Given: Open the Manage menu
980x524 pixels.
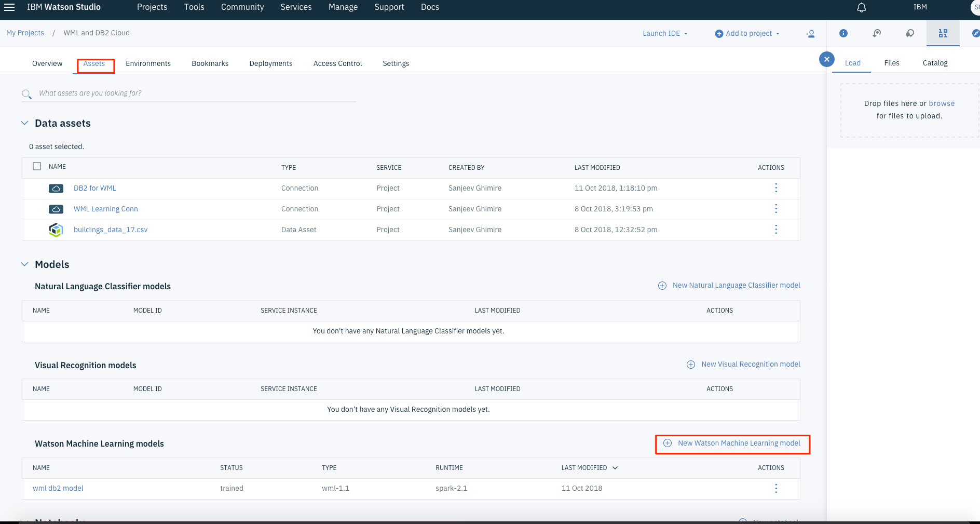Looking at the screenshot, I should coord(343,7).
